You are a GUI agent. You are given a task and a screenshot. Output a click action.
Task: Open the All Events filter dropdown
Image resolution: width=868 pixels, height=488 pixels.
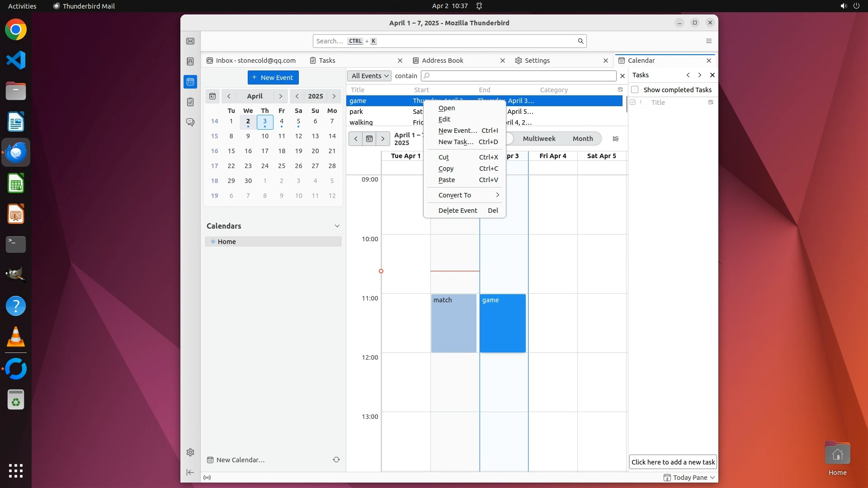pos(369,76)
